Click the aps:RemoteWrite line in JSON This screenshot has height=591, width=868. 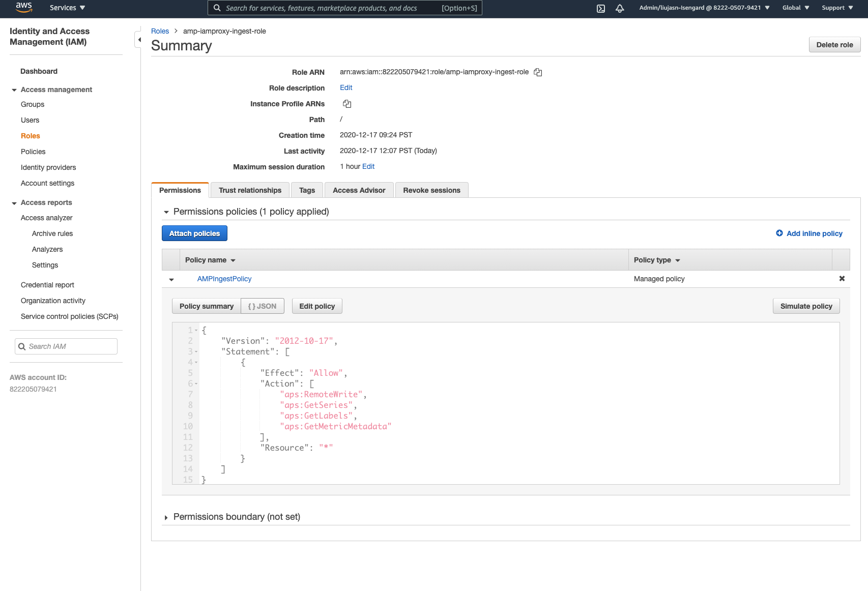click(323, 395)
